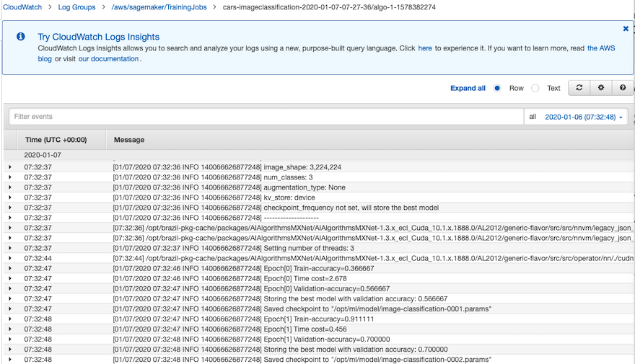Image resolution: width=635 pixels, height=364 pixels.
Task: Open /aws/sagemaker/TrainingJobs breadcrumb link
Action: point(159,7)
